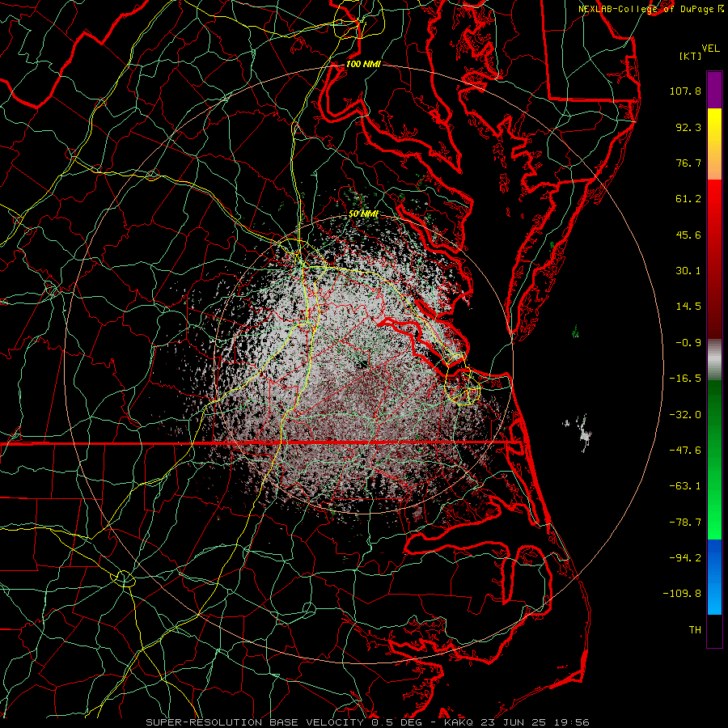Click the gray band on the velocity color scale
Viewport: 728px width, 728px height.
pyautogui.click(x=714, y=358)
